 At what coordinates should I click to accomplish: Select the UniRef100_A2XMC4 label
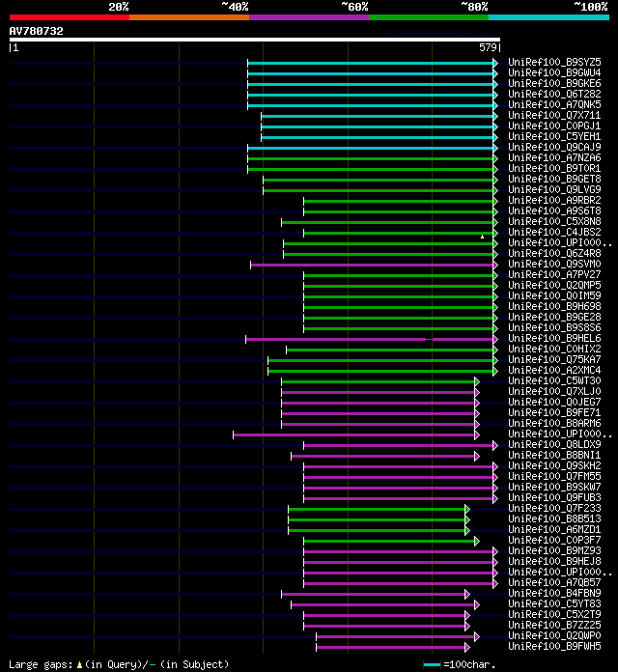[x=554, y=370]
